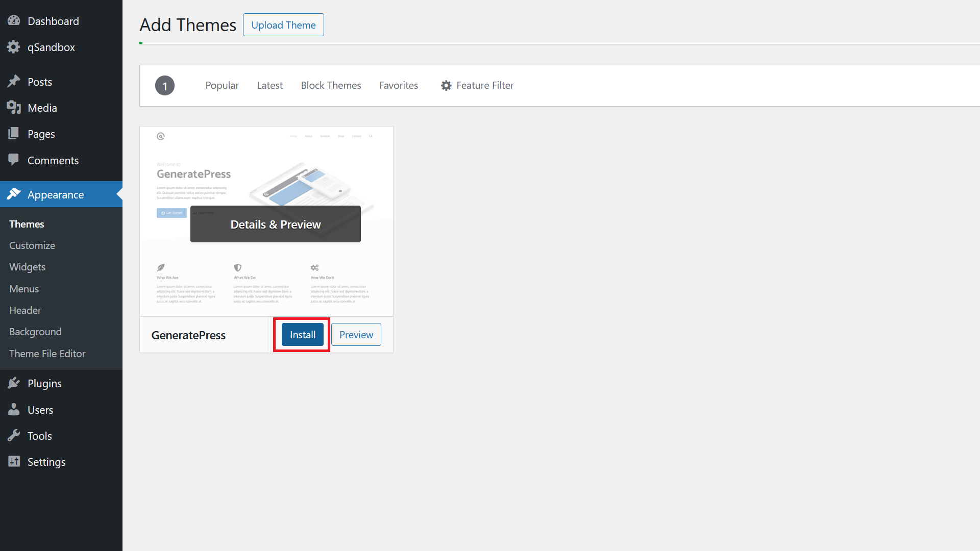980x551 pixels.
Task: Click the Add Themes page heading
Action: [x=188, y=24]
